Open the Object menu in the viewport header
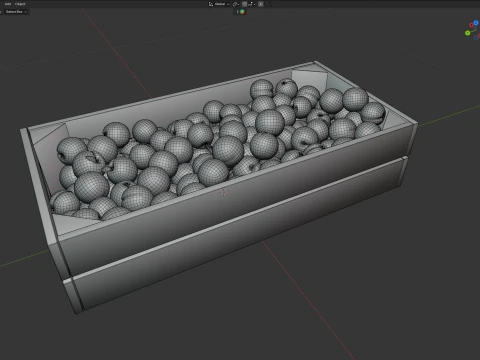480x360 pixels. tap(20, 4)
